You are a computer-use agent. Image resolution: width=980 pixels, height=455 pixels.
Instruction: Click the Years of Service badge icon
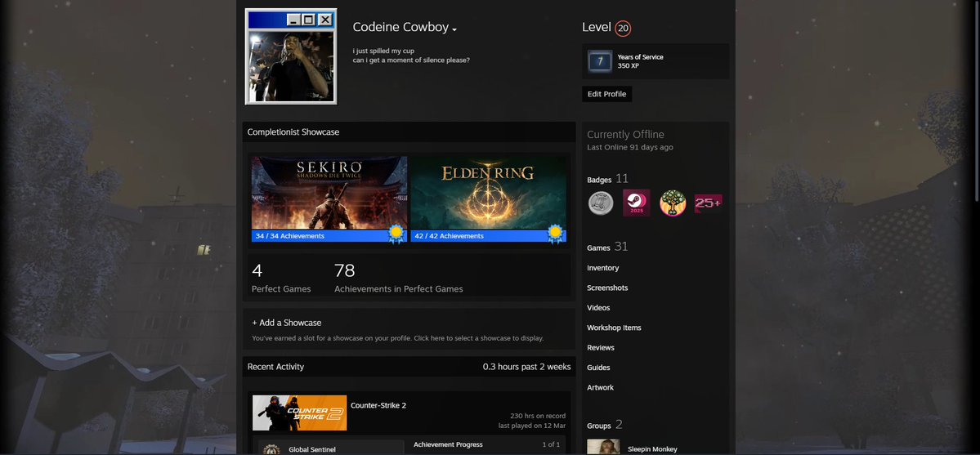[599, 61]
